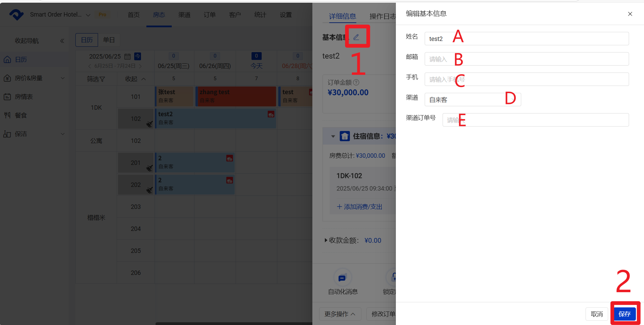
Task: Open the 渠道 menu
Action: (184, 15)
